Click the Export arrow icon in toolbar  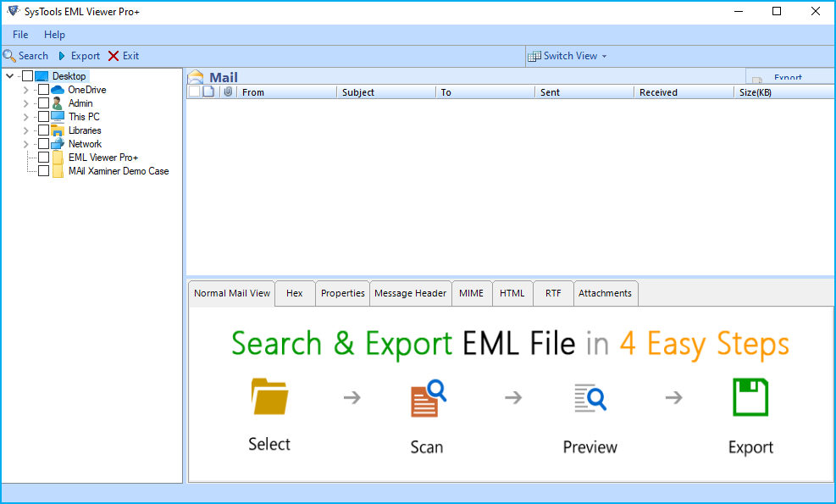point(62,56)
